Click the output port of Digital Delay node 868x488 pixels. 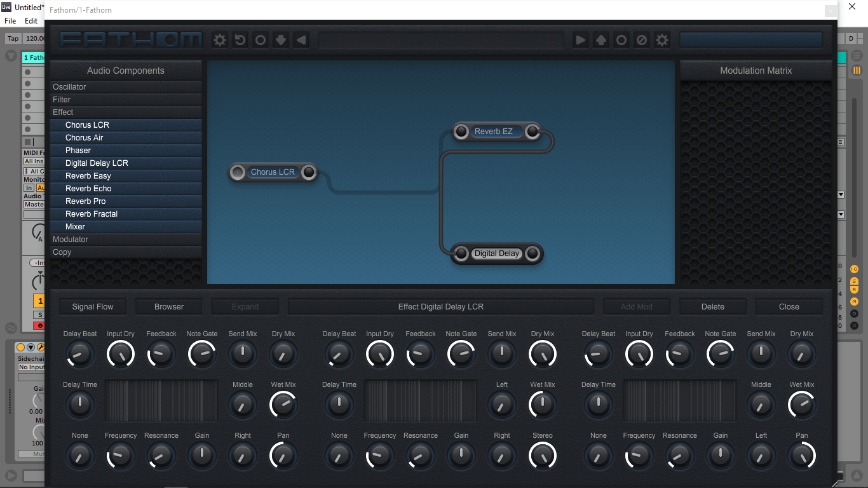tap(532, 254)
